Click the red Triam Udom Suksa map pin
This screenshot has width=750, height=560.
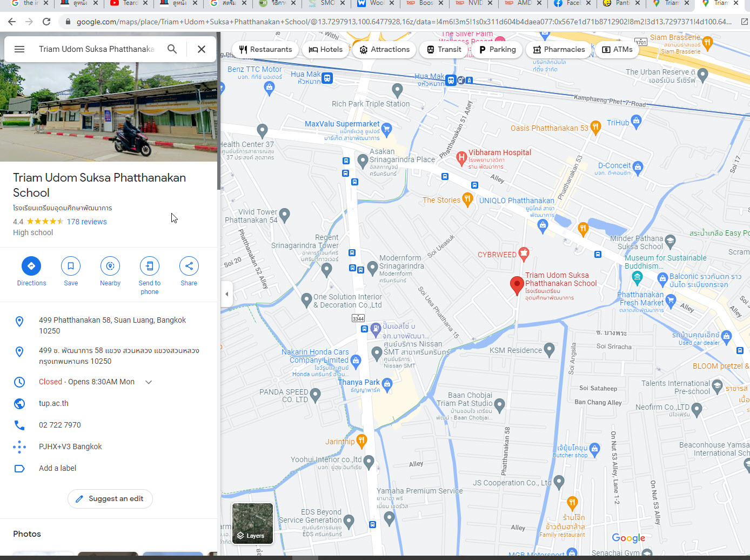coord(517,285)
